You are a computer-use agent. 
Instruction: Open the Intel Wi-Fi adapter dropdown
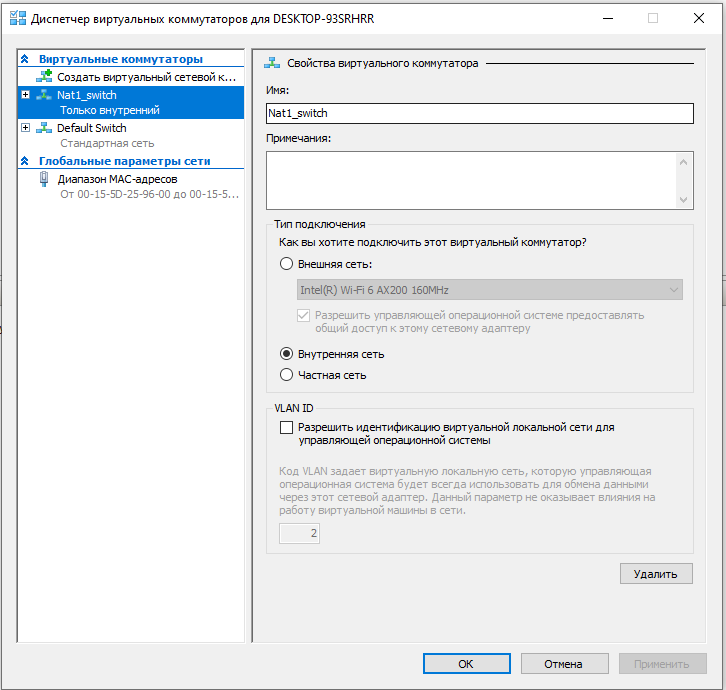coord(490,290)
